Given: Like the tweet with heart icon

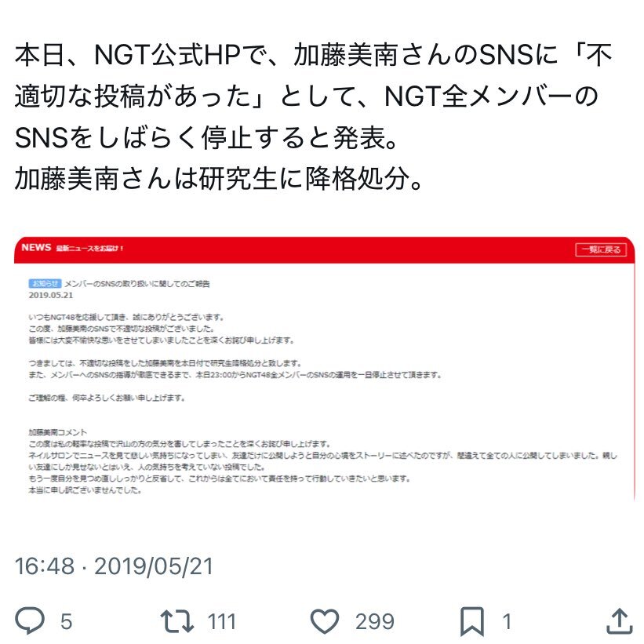Looking at the screenshot, I should 325,620.
